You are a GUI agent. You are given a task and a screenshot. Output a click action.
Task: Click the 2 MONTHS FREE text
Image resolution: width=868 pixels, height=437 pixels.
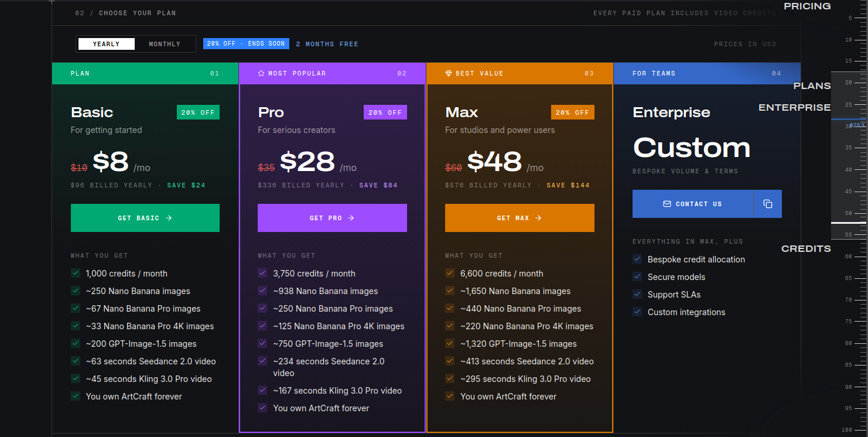coord(327,44)
